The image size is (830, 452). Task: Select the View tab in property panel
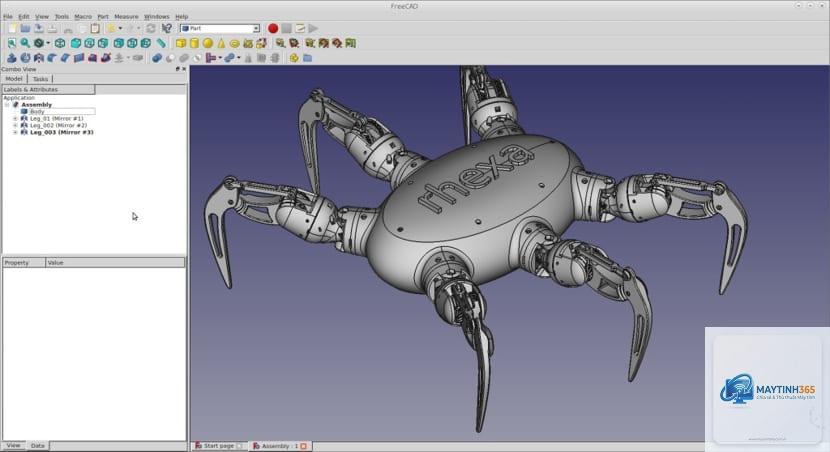pyautogui.click(x=13, y=446)
